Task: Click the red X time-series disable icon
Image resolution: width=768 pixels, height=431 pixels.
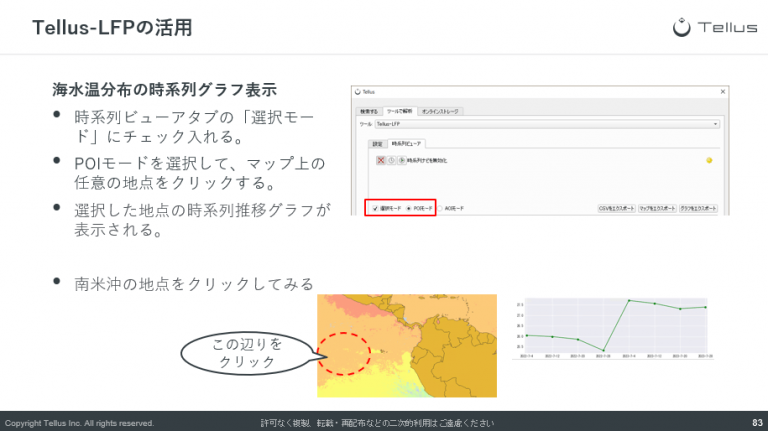Action: pyautogui.click(x=381, y=160)
